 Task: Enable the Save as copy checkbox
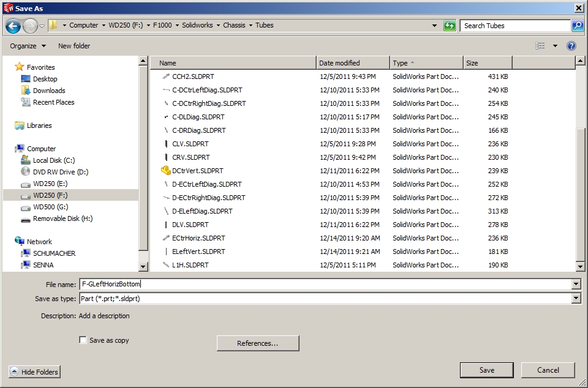pos(83,340)
